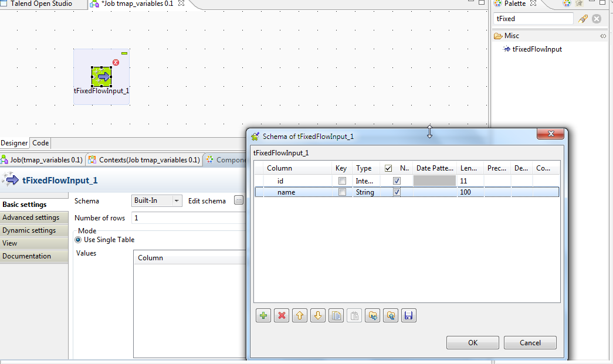Click the blue floppy disk icon in schema toolbar
The width and height of the screenshot is (613, 364).
click(408, 315)
